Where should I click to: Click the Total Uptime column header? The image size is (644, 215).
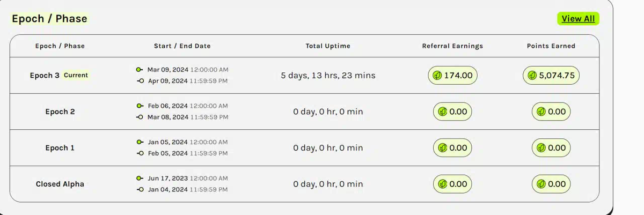tap(328, 46)
